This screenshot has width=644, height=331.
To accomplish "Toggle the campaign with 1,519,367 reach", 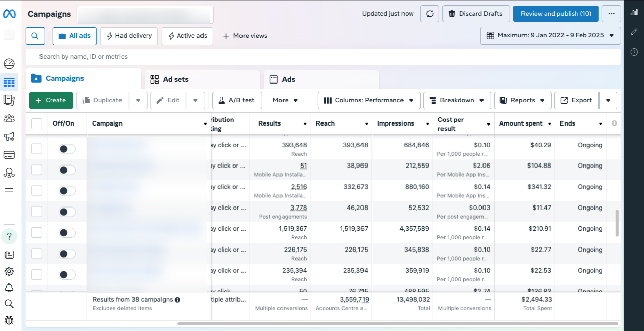I will pos(67,233).
